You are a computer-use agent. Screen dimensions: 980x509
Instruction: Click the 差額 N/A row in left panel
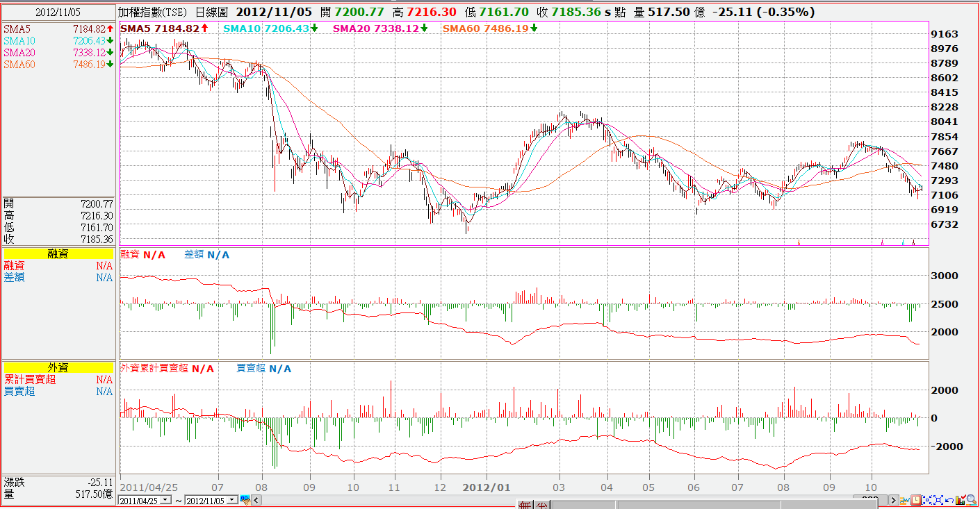coord(58,277)
